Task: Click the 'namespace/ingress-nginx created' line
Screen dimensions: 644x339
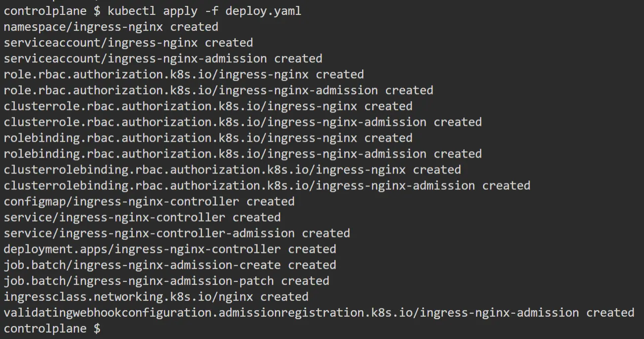Action: tap(110, 27)
